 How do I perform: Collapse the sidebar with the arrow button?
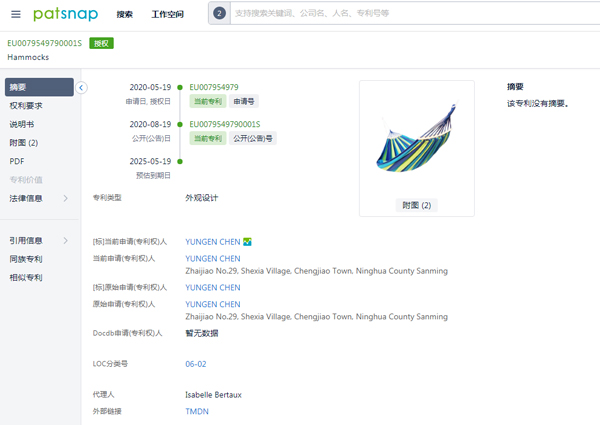tap(81, 88)
